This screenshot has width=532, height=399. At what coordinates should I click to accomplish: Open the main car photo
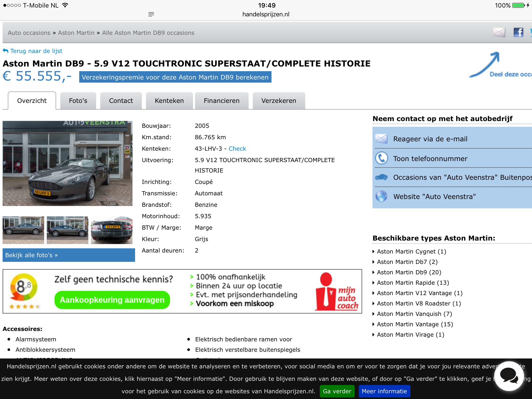click(x=68, y=163)
